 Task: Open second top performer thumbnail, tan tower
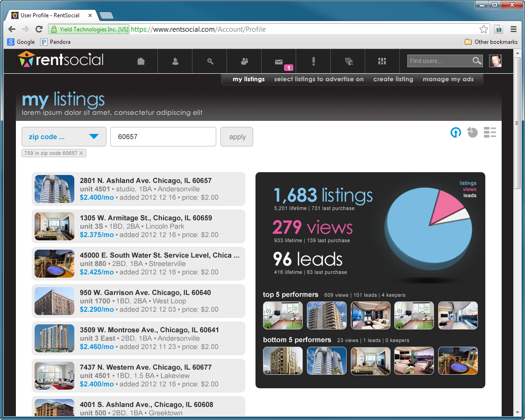[x=326, y=315]
